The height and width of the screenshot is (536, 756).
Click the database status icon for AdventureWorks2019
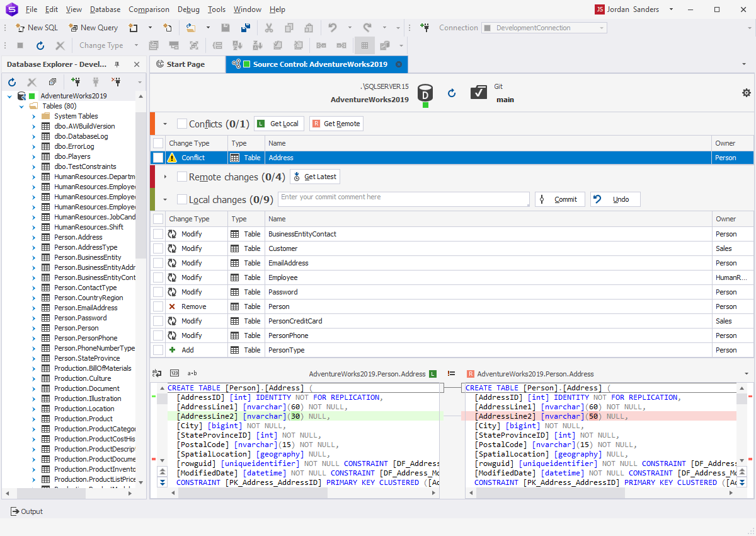[x=425, y=95]
